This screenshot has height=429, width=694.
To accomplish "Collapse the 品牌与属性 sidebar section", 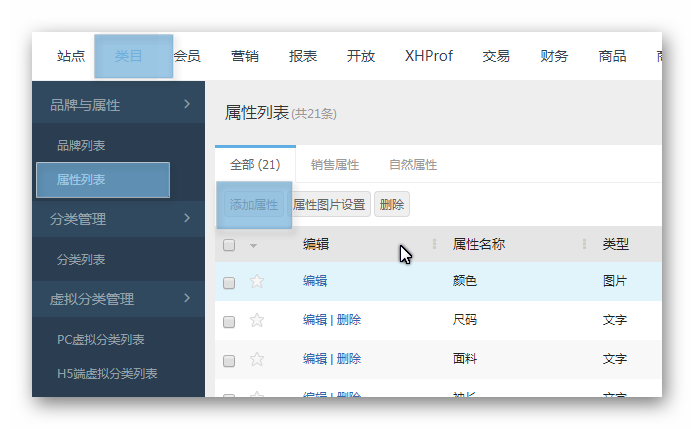I will [x=119, y=105].
